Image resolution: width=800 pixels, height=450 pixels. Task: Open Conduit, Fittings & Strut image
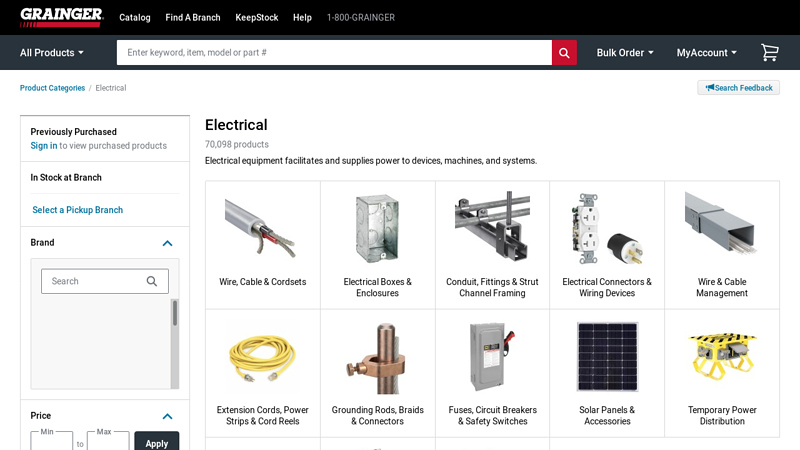pos(492,228)
